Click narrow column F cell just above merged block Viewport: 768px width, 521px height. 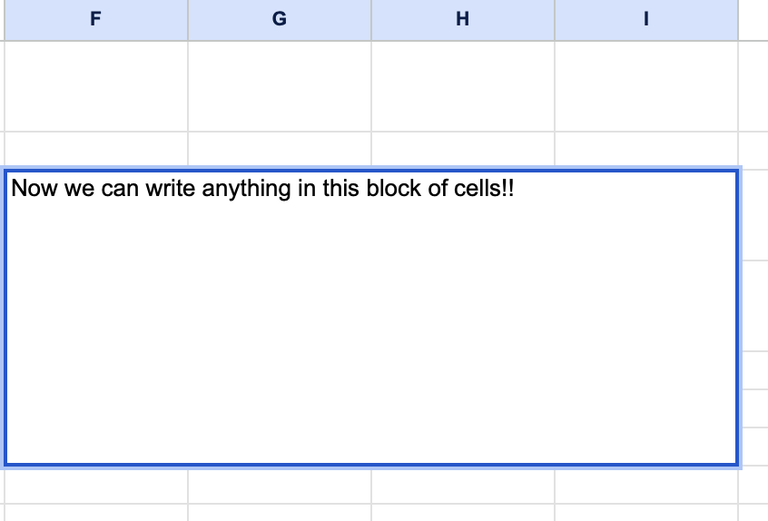pyautogui.click(x=95, y=149)
